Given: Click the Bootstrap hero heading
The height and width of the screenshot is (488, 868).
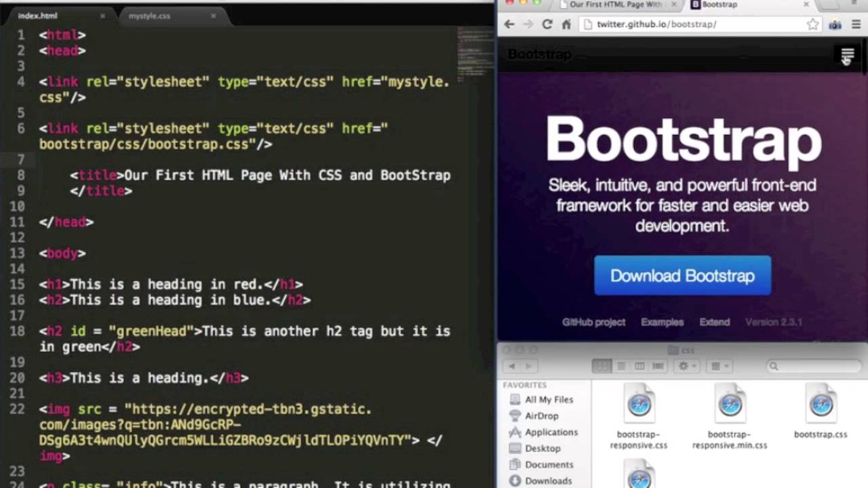Looking at the screenshot, I should (x=684, y=139).
